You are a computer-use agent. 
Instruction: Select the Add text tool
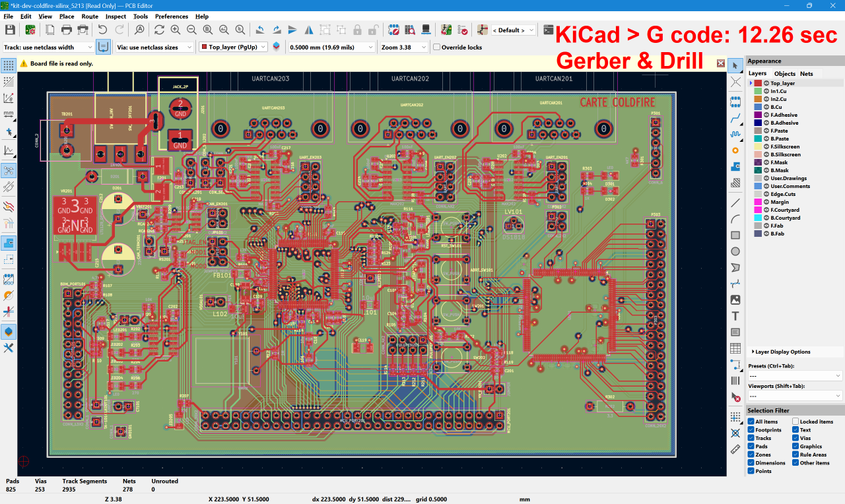735,316
